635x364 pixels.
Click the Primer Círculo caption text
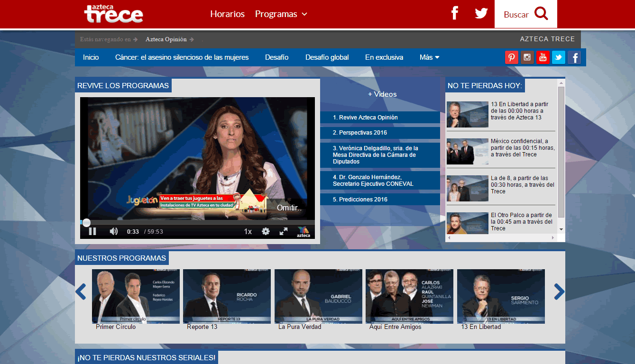click(x=116, y=327)
